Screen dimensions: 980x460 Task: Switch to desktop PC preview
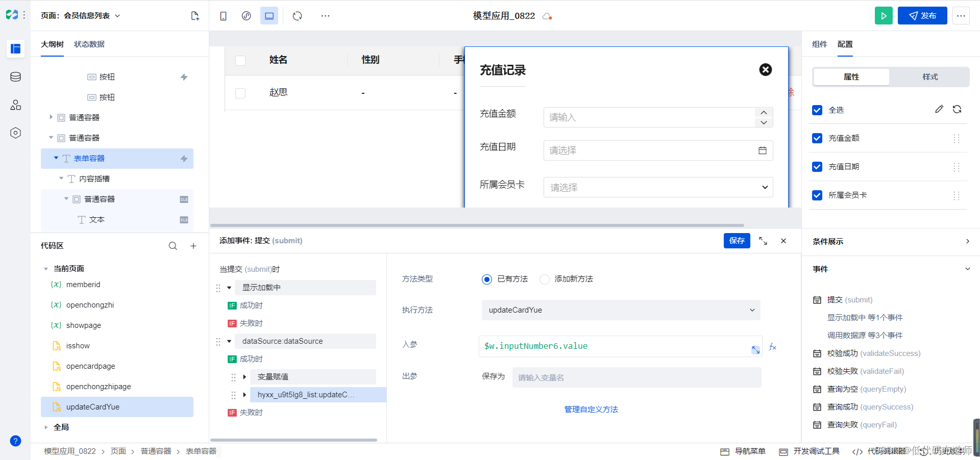[x=269, y=16]
